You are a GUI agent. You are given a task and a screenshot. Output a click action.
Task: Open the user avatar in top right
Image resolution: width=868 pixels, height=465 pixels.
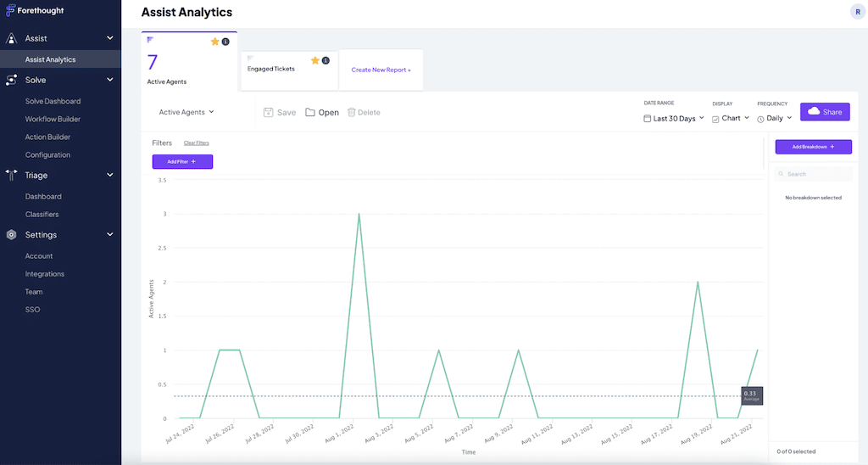(857, 11)
